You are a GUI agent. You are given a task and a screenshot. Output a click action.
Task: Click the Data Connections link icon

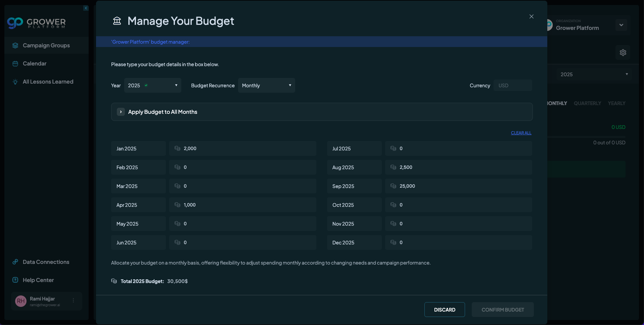click(15, 262)
